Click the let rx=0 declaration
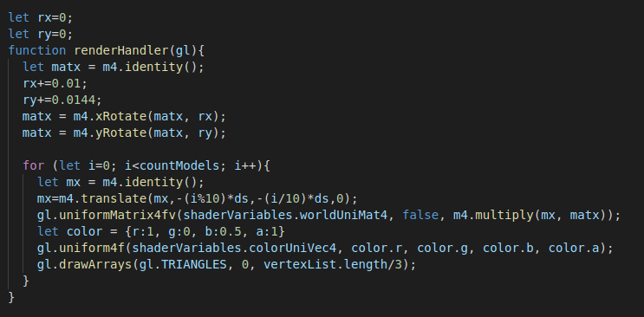 tap(40, 17)
